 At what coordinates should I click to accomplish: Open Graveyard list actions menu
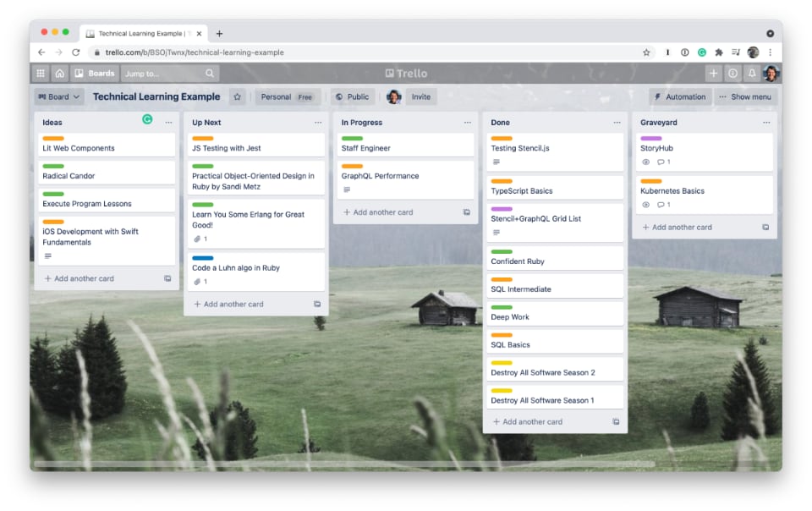pos(766,123)
